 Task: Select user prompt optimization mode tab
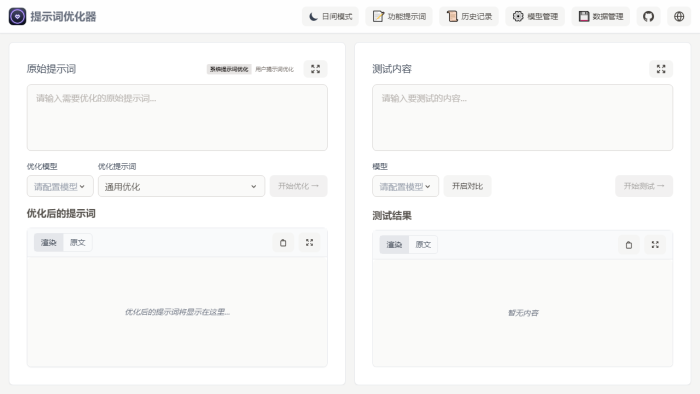(274, 69)
